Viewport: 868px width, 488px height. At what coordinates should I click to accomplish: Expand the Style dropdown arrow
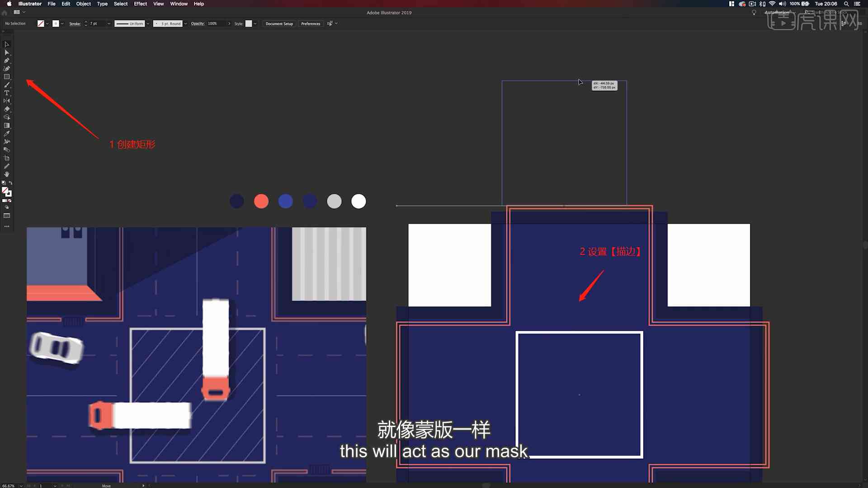click(x=255, y=23)
